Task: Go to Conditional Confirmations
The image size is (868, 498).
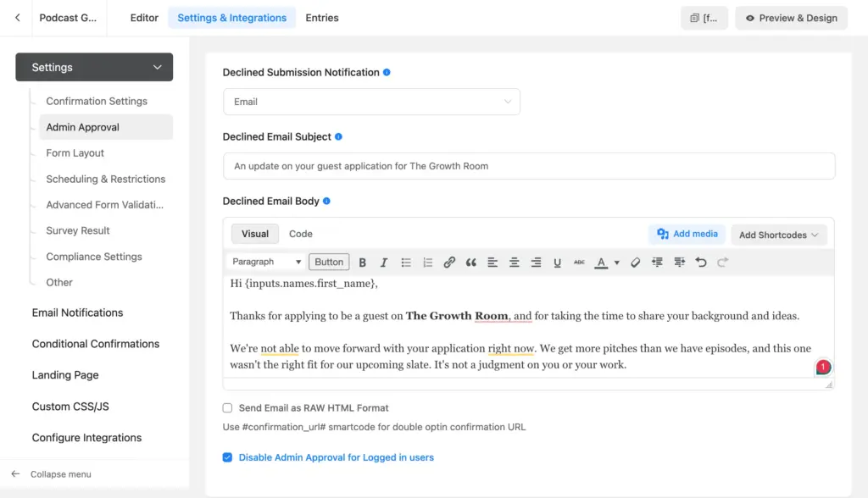Action: 96,344
